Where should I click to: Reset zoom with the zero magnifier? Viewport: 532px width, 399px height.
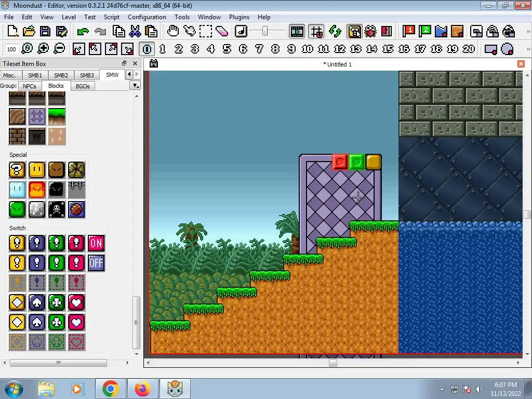[27, 49]
